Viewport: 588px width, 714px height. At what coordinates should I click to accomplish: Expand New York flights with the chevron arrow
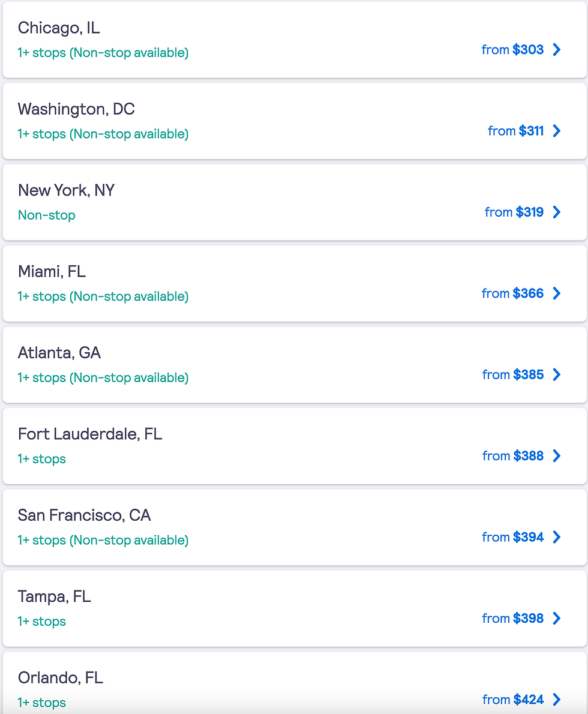click(x=557, y=212)
